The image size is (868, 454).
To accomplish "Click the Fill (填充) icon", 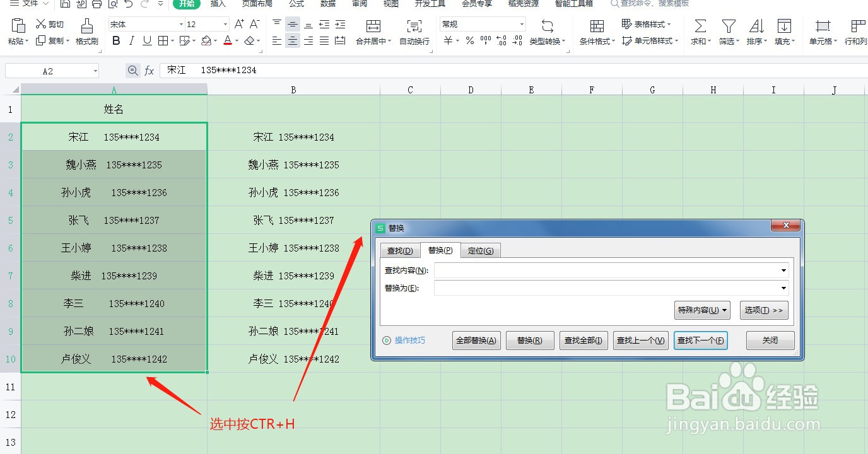I will (x=784, y=26).
